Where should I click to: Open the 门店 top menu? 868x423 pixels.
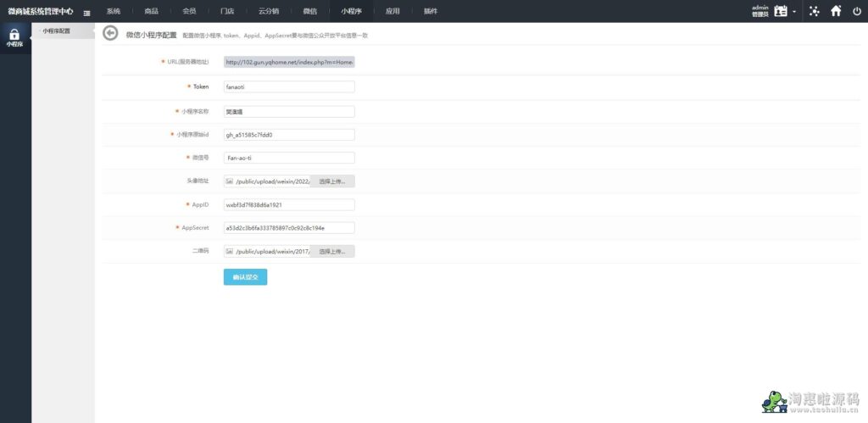pyautogui.click(x=227, y=11)
